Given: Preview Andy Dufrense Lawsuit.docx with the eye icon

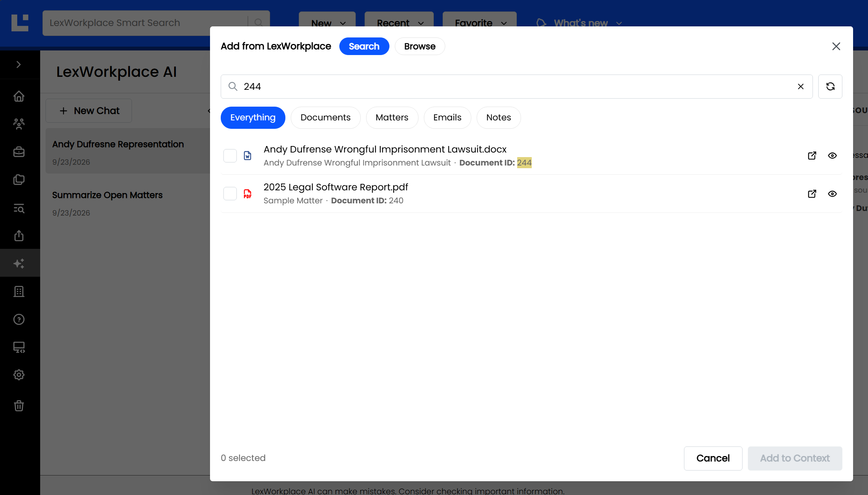Looking at the screenshot, I should (832, 156).
